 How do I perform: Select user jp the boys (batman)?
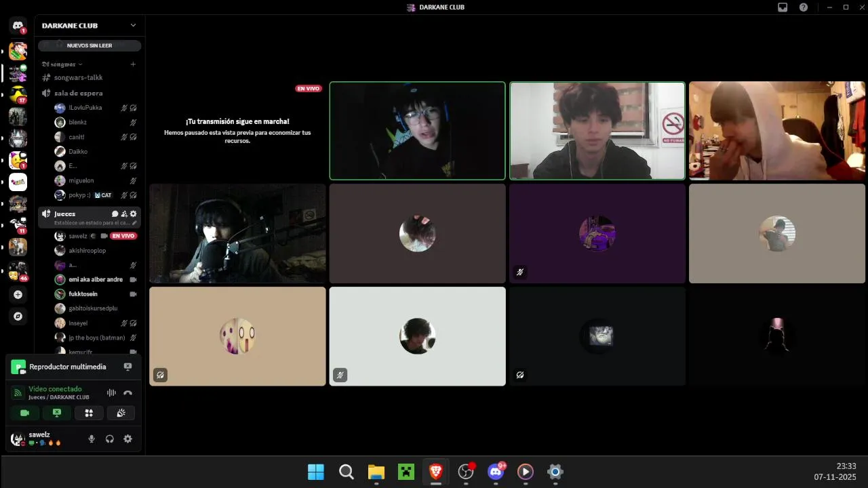click(96, 338)
